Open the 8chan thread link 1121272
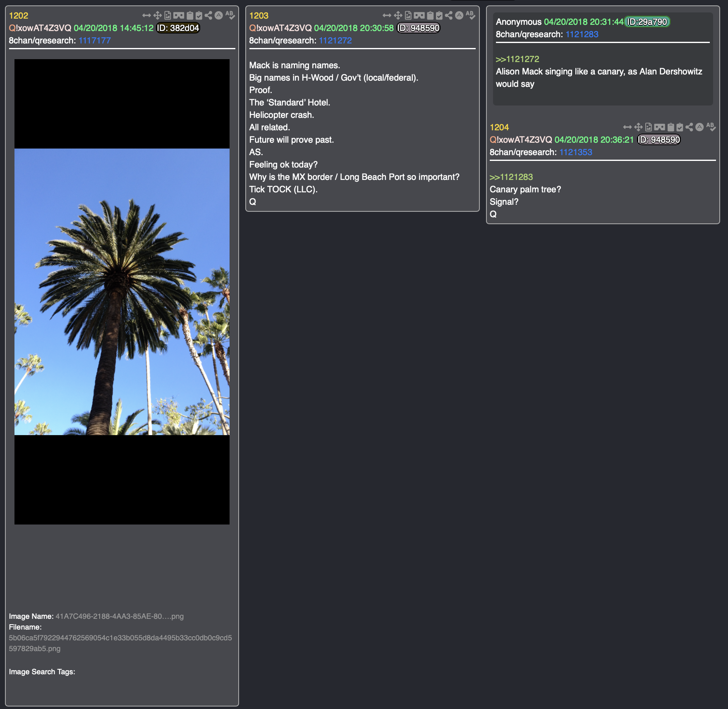 pos(335,41)
